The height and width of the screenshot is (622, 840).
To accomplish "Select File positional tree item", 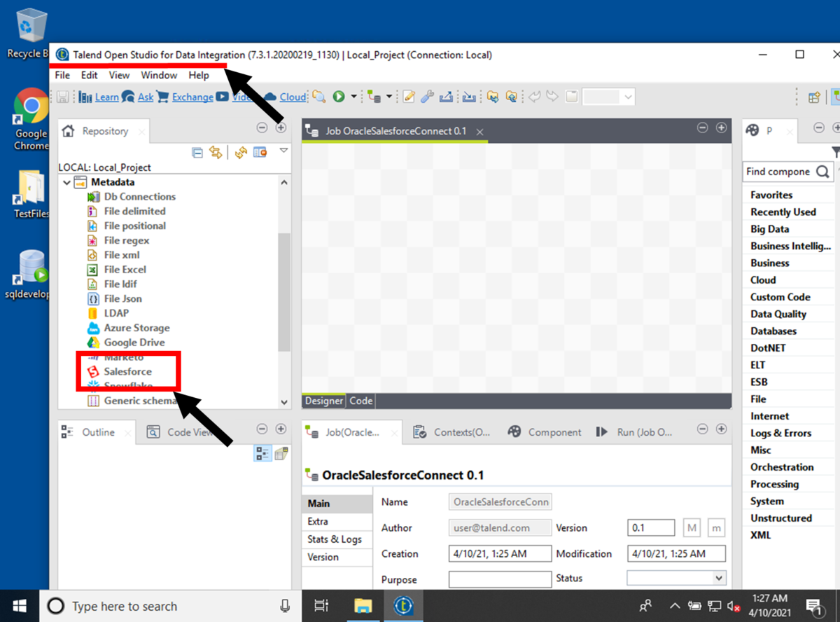I will (135, 226).
